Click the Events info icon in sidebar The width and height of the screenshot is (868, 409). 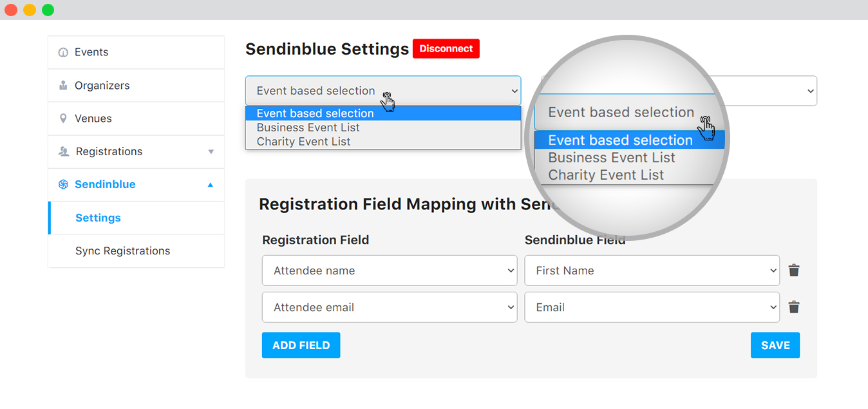click(x=63, y=52)
